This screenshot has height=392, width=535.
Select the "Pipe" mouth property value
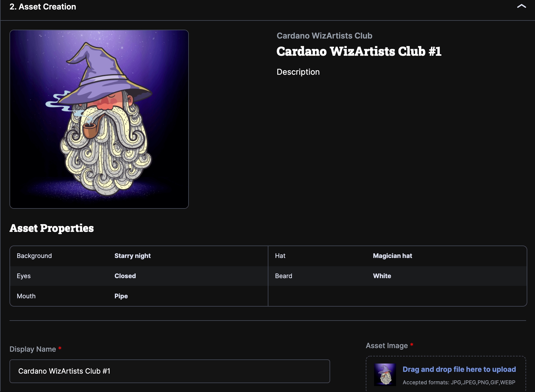point(121,296)
